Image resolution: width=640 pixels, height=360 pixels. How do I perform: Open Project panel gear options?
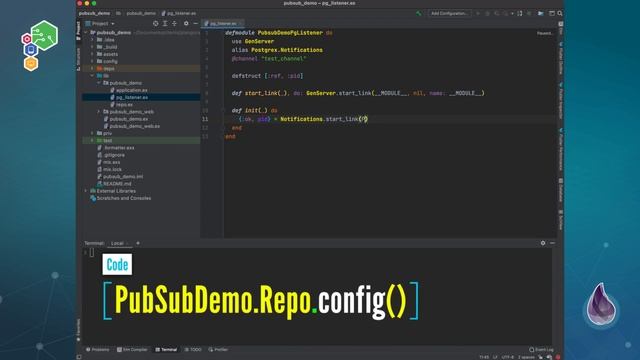click(x=186, y=24)
